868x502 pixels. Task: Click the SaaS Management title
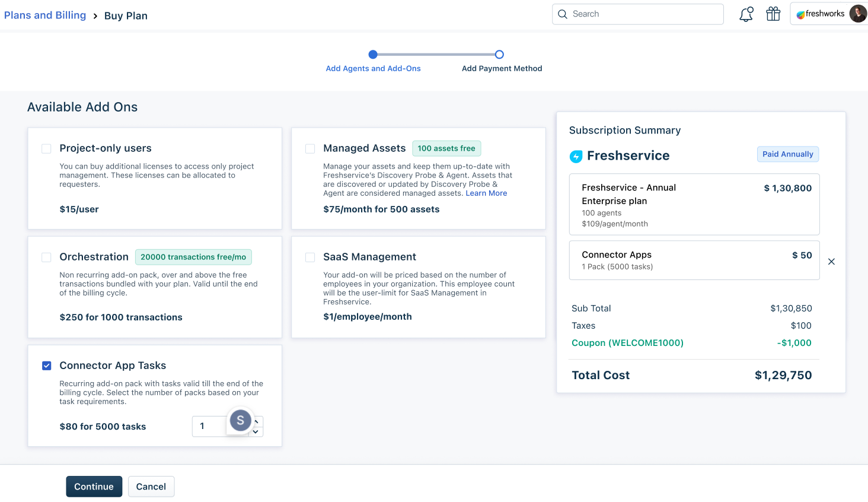pyautogui.click(x=370, y=257)
